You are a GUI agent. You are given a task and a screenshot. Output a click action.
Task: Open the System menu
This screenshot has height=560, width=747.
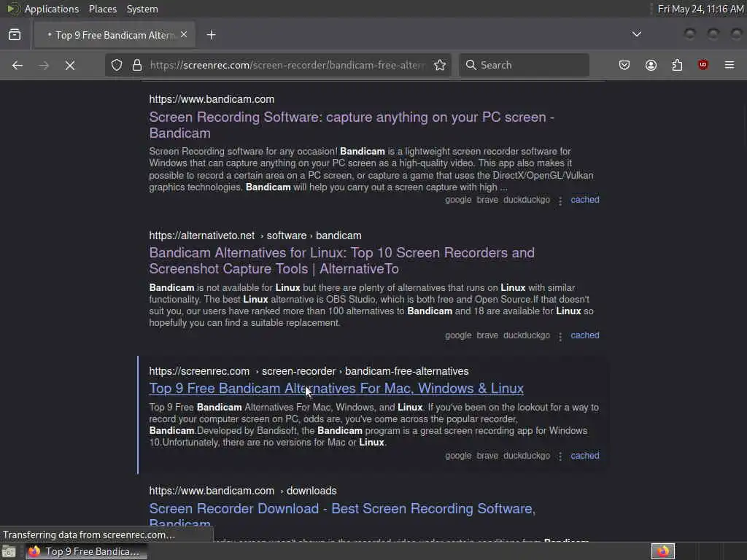142,9
